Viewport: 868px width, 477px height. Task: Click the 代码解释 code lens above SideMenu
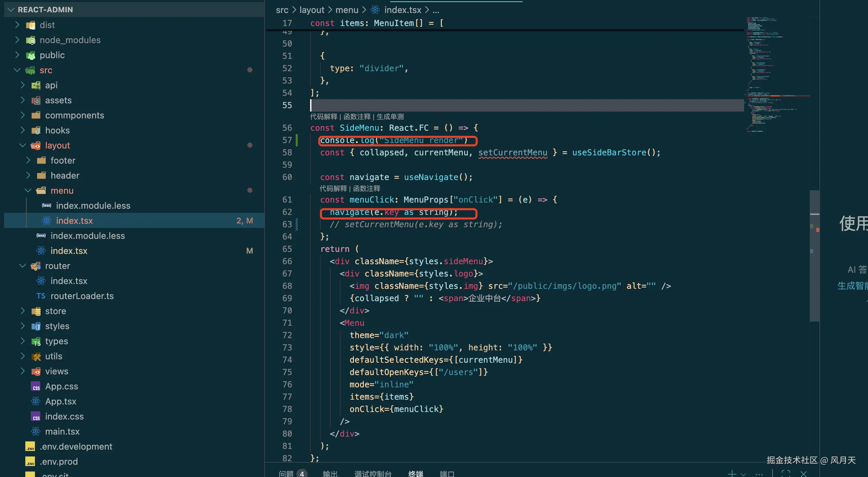click(x=323, y=117)
